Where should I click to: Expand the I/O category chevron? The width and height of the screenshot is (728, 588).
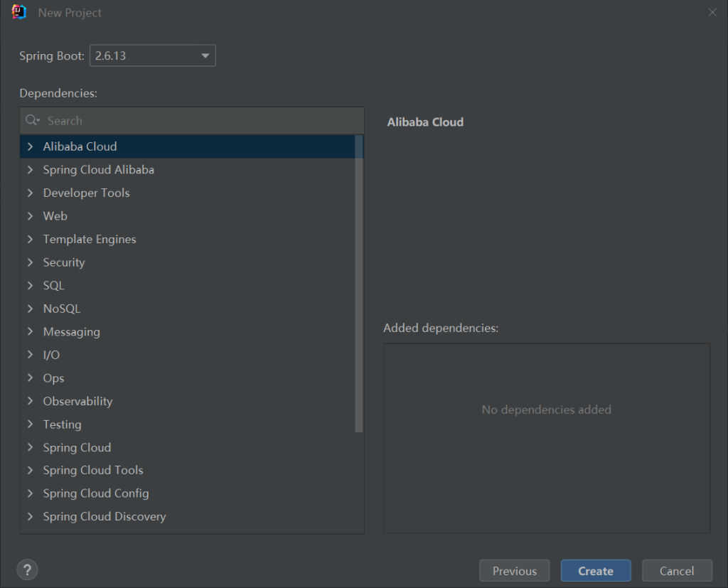30,355
